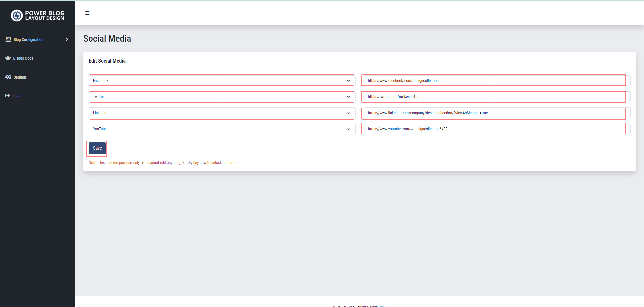Select Logout from the sidebar
644x307 pixels.
coord(18,96)
